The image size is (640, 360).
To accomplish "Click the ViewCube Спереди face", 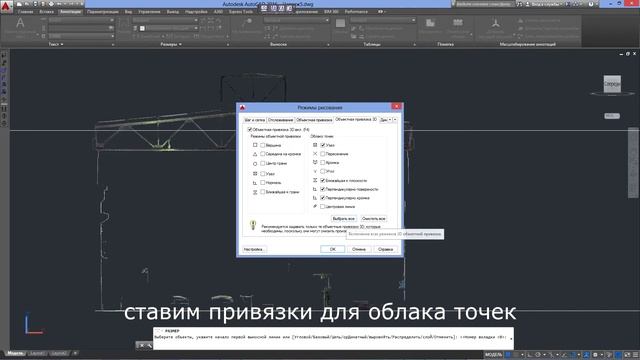I will click(612, 84).
